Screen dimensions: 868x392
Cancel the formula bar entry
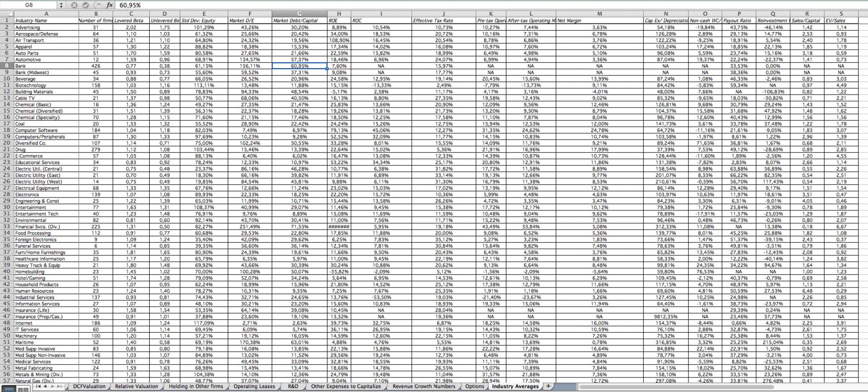[74, 5]
